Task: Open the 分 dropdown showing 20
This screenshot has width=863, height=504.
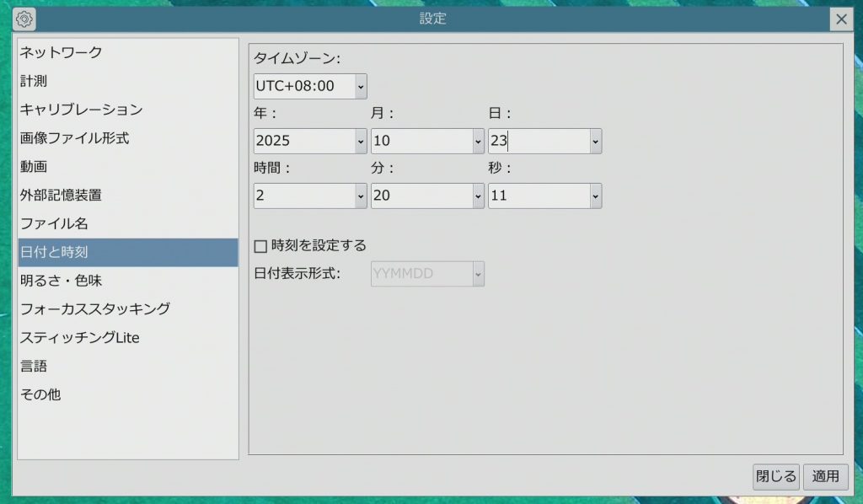Action: 478,196
